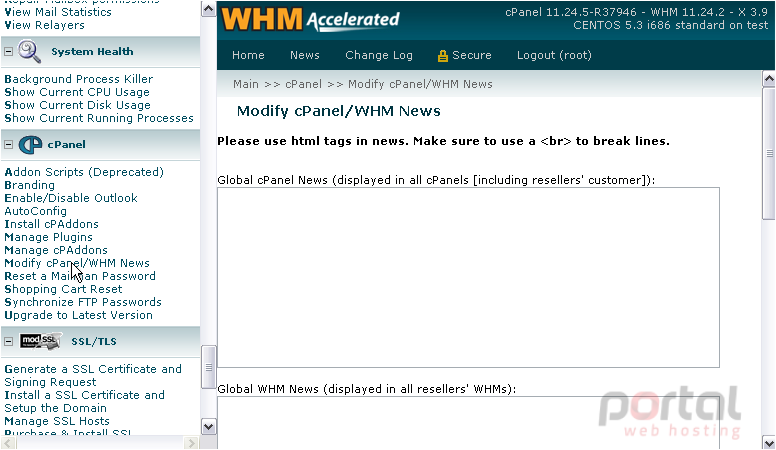776x450 pixels.
Task: Click the WHM Accelerated logo
Action: click(310, 20)
